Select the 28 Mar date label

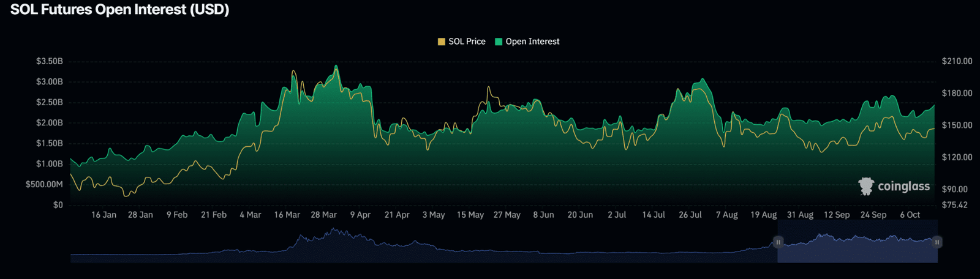tap(323, 215)
